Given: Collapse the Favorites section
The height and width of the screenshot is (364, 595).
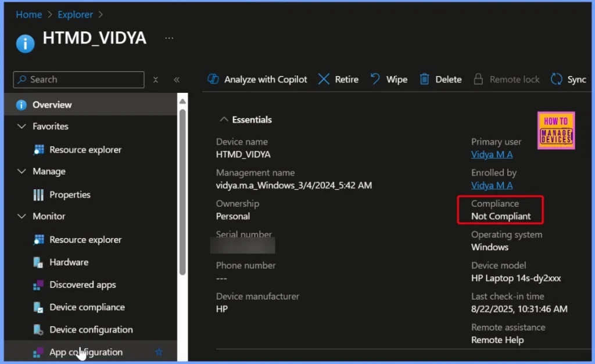Looking at the screenshot, I should [x=22, y=126].
